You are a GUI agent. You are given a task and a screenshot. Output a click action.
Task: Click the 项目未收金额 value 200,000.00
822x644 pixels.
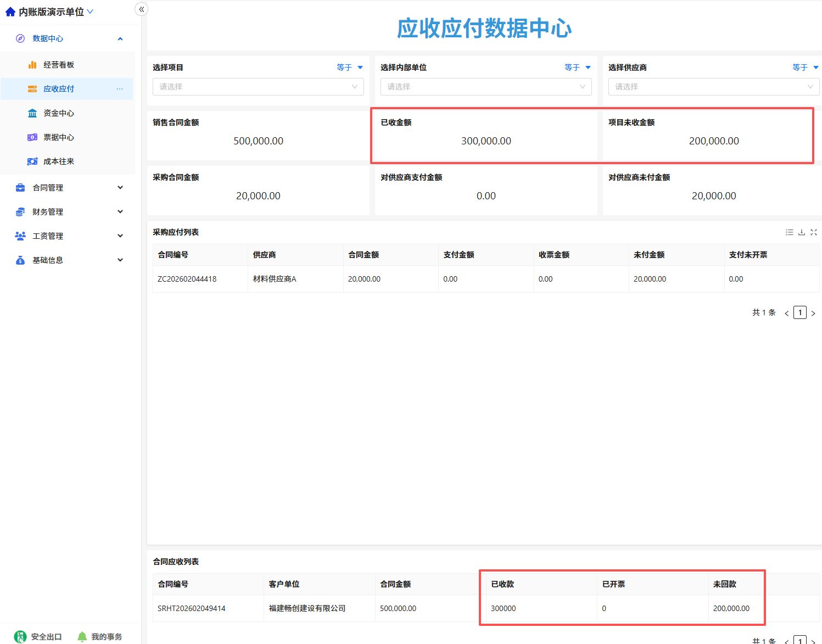(x=714, y=141)
